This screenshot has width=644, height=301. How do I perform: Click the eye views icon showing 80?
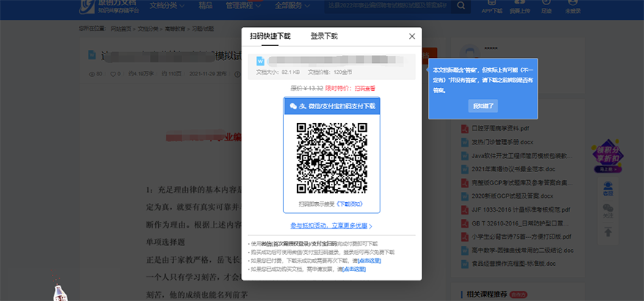point(91,74)
